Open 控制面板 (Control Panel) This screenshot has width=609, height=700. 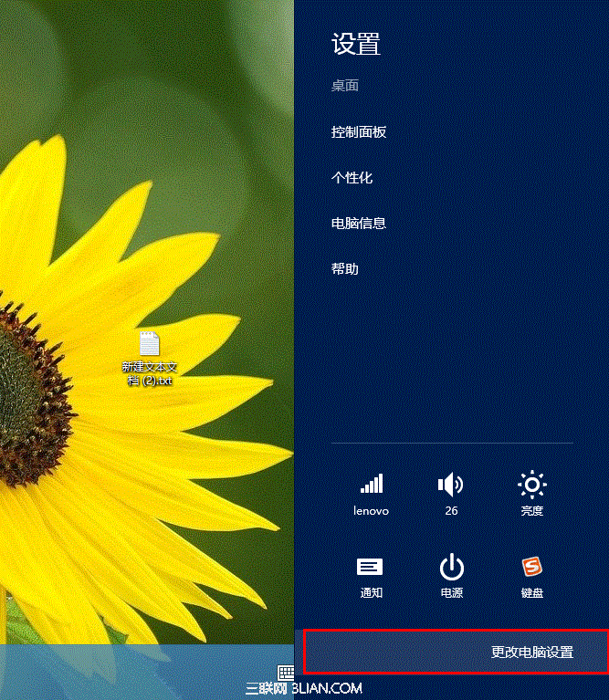pos(359,132)
